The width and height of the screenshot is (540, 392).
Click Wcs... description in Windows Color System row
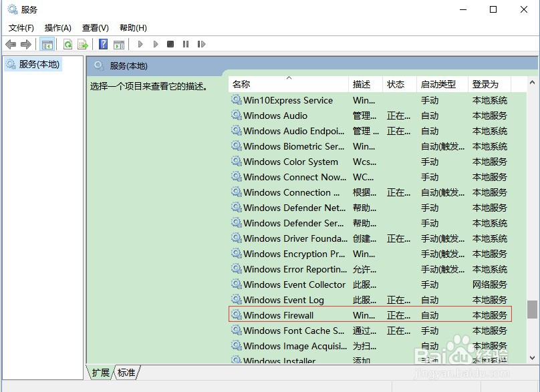(365, 162)
